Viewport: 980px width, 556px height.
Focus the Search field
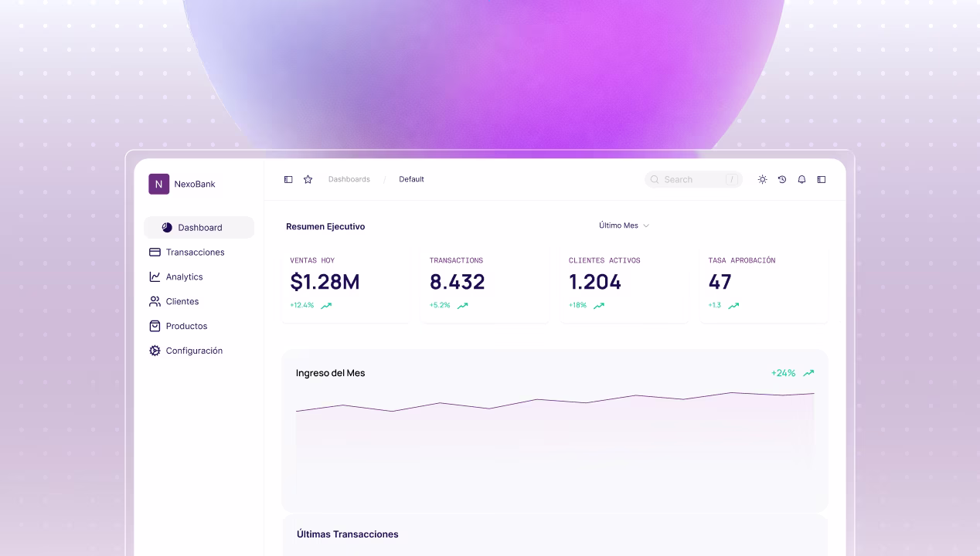tap(693, 179)
